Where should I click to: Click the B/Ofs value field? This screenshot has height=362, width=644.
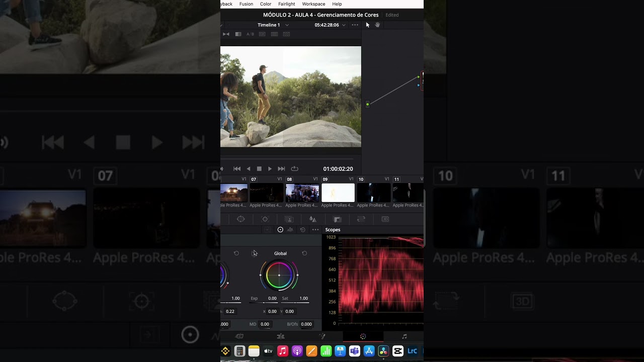[x=306, y=324]
